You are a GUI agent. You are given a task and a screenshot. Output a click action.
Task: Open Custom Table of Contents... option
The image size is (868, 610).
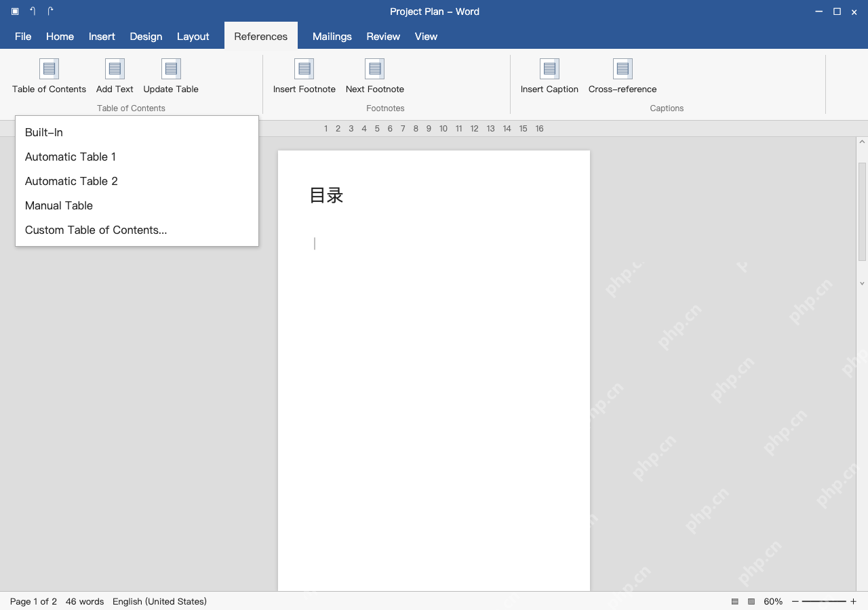click(x=137, y=230)
